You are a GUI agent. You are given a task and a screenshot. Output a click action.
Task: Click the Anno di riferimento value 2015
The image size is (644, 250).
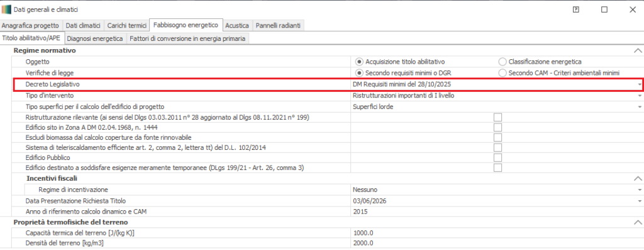click(360, 212)
